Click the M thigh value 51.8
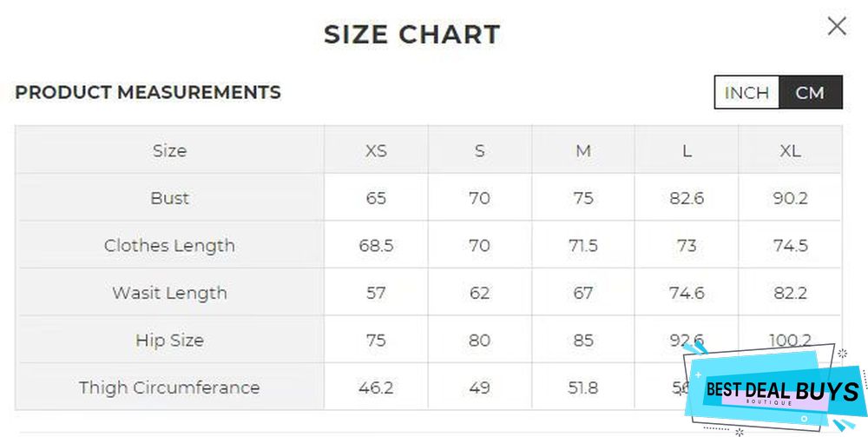This screenshot has width=868, height=437. click(x=583, y=387)
